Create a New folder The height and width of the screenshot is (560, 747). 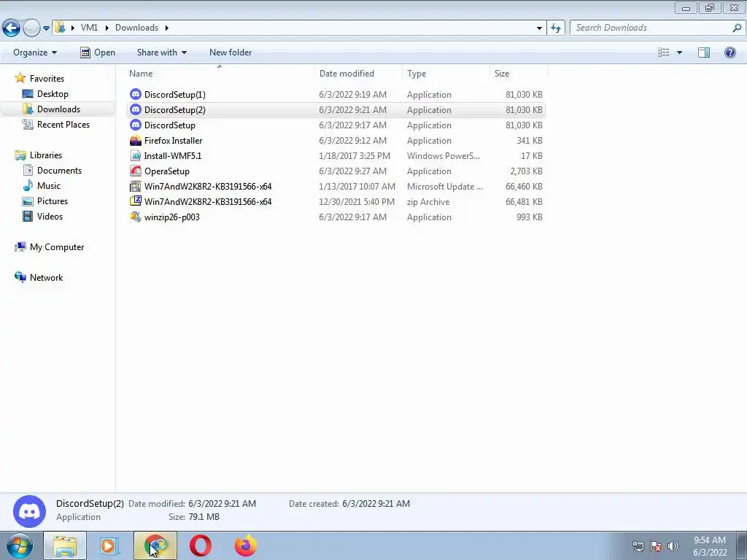(x=231, y=52)
